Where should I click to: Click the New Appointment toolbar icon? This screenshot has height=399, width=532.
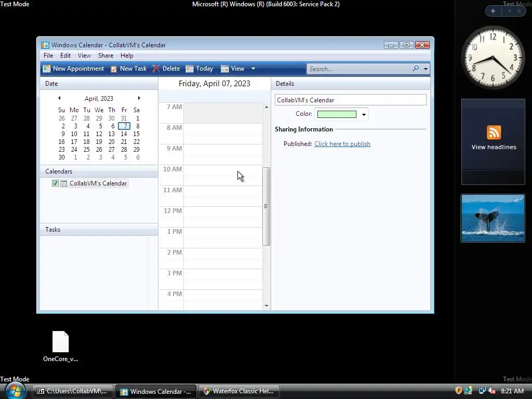(x=46, y=69)
